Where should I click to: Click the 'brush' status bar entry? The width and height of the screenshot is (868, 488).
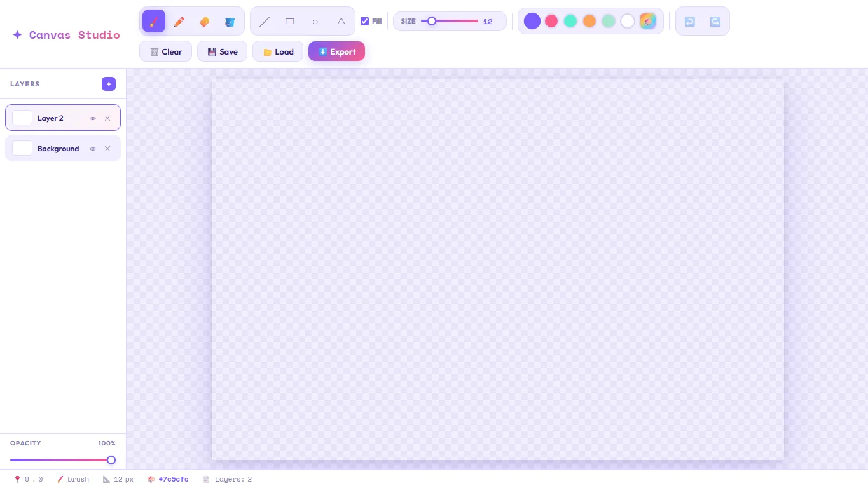[x=78, y=479]
